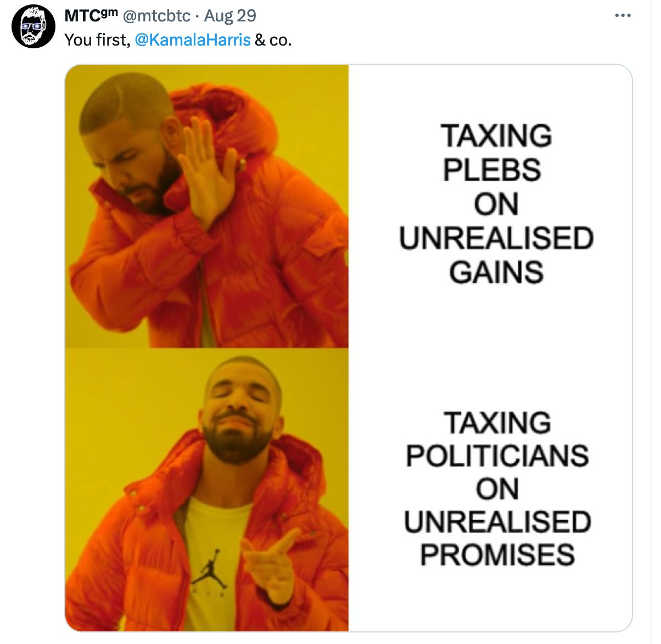
Task: Open the Aug 29 timestamp link
Action: (230, 15)
